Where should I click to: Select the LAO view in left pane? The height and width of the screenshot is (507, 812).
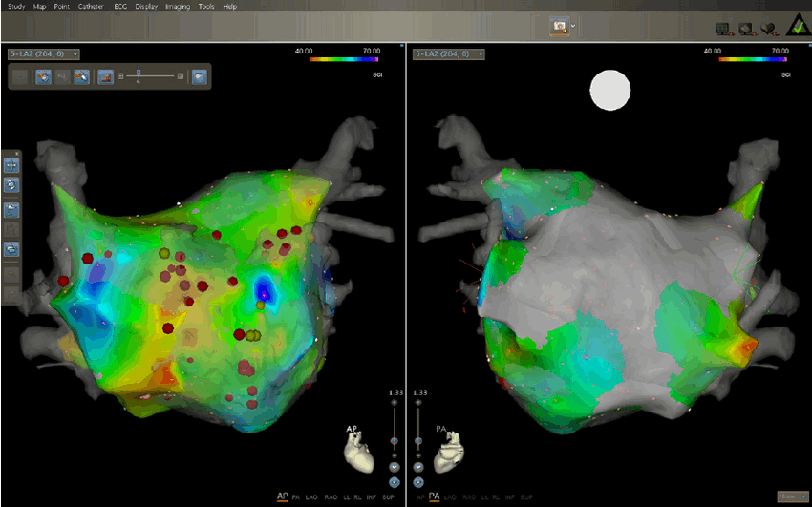[x=310, y=496]
